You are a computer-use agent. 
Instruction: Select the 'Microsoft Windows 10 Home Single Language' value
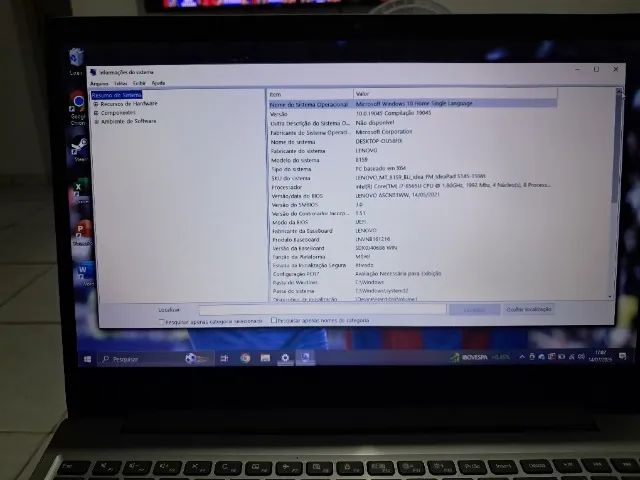pos(414,104)
